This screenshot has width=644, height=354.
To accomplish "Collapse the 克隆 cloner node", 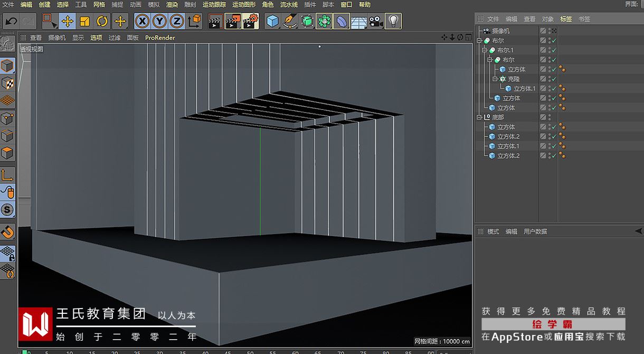I will 495,79.
